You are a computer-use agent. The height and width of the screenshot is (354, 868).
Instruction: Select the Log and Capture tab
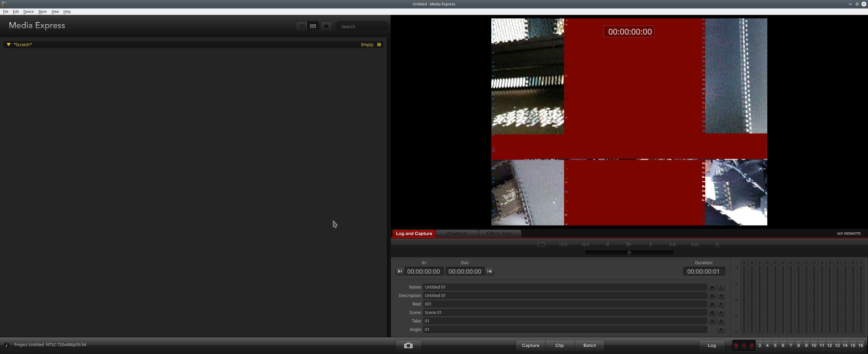click(414, 233)
